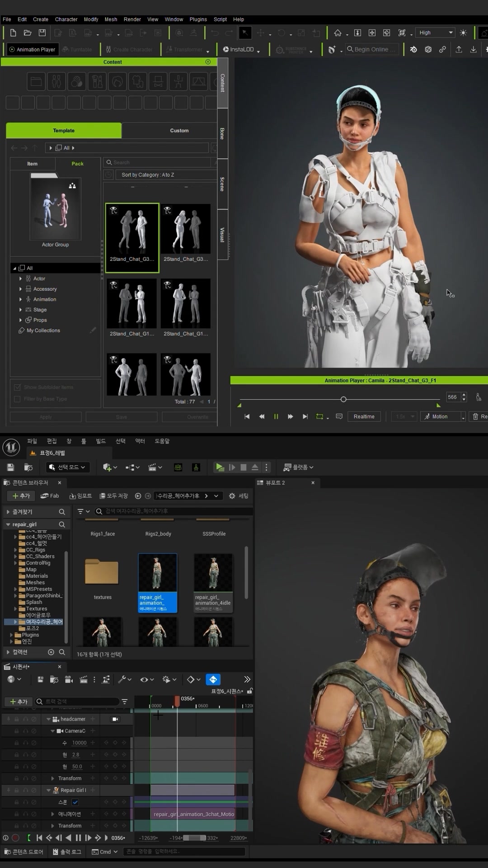Click the Sequencer playhead marker at 0356

pos(177,701)
